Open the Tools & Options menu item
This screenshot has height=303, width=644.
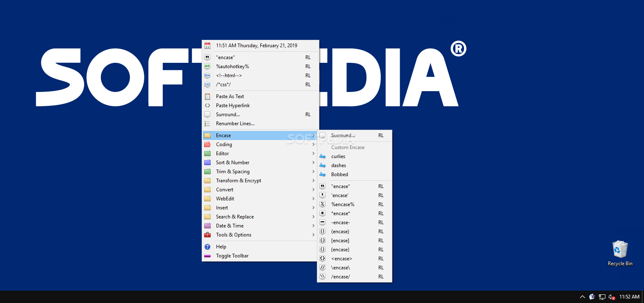click(x=260, y=235)
